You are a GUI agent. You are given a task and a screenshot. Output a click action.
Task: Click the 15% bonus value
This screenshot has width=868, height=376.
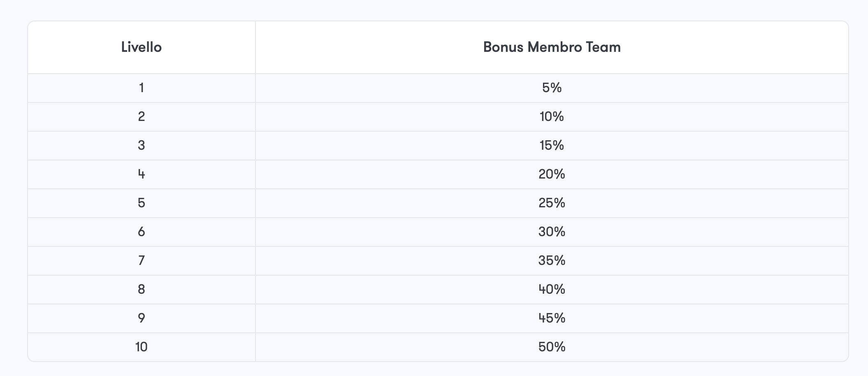(552, 146)
